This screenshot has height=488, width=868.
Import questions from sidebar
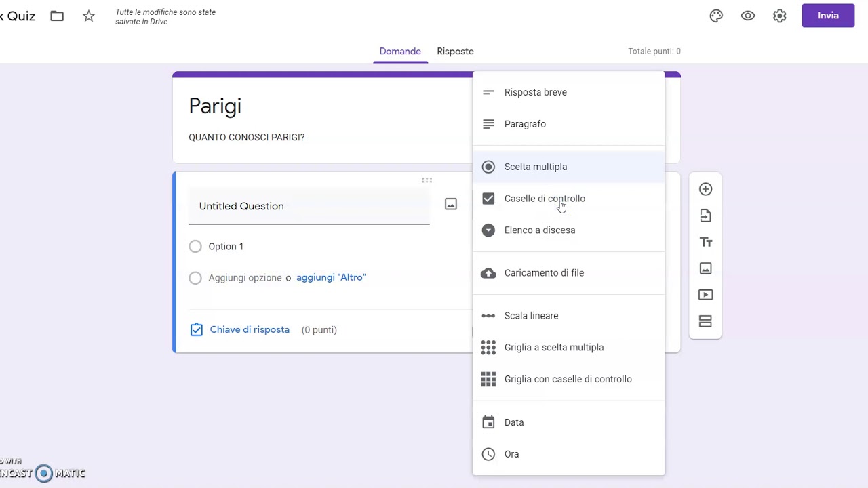[x=705, y=216]
